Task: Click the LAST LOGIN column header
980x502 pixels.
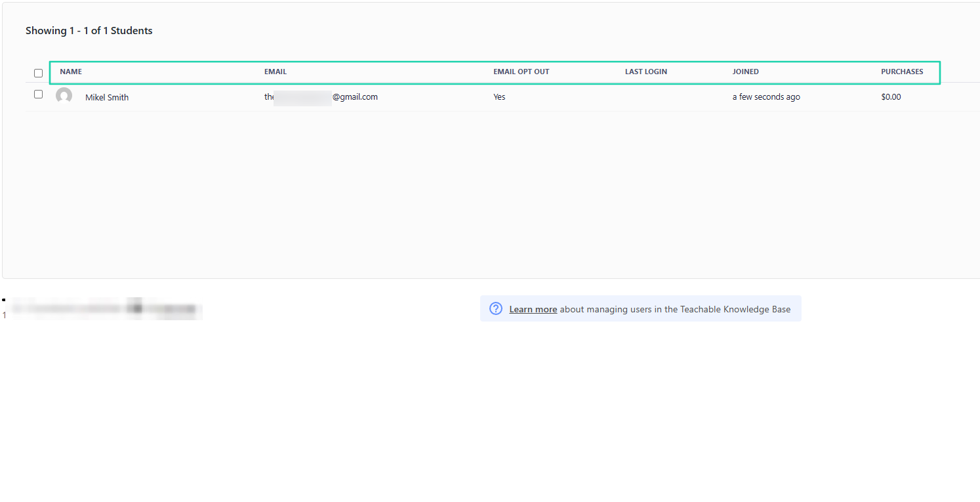Action: tap(646, 72)
